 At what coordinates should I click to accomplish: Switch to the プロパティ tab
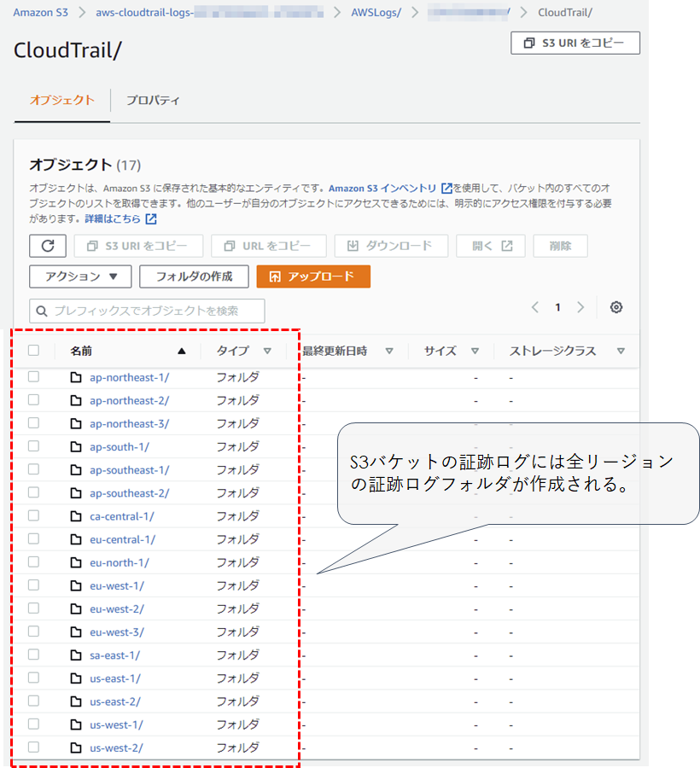[153, 100]
